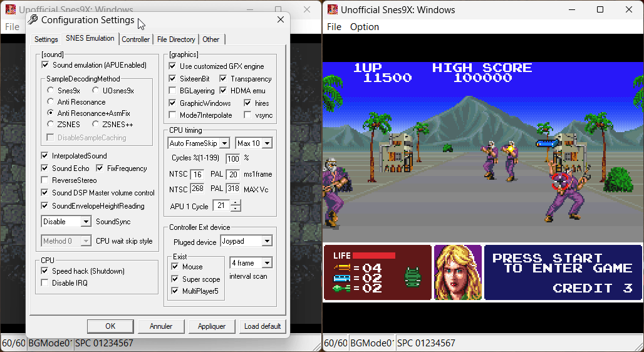Click the blonde character portrait in game

click(458, 272)
